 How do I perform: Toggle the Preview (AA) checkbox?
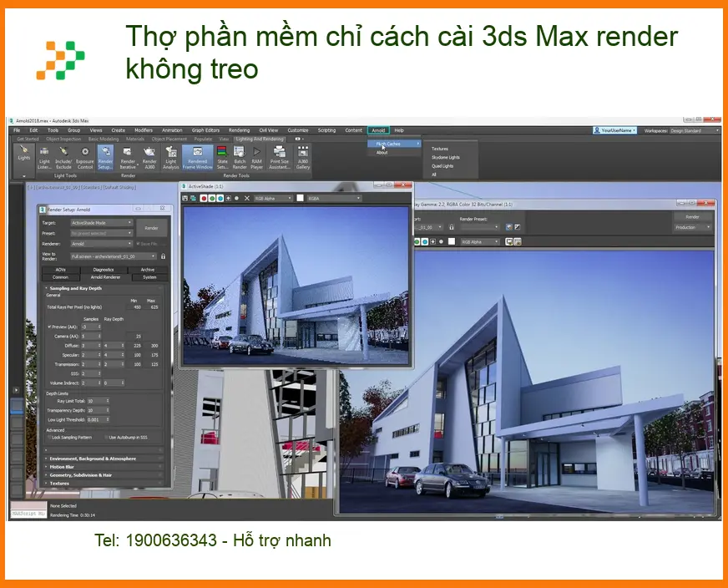pyautogui.click(x=49, y=327)
